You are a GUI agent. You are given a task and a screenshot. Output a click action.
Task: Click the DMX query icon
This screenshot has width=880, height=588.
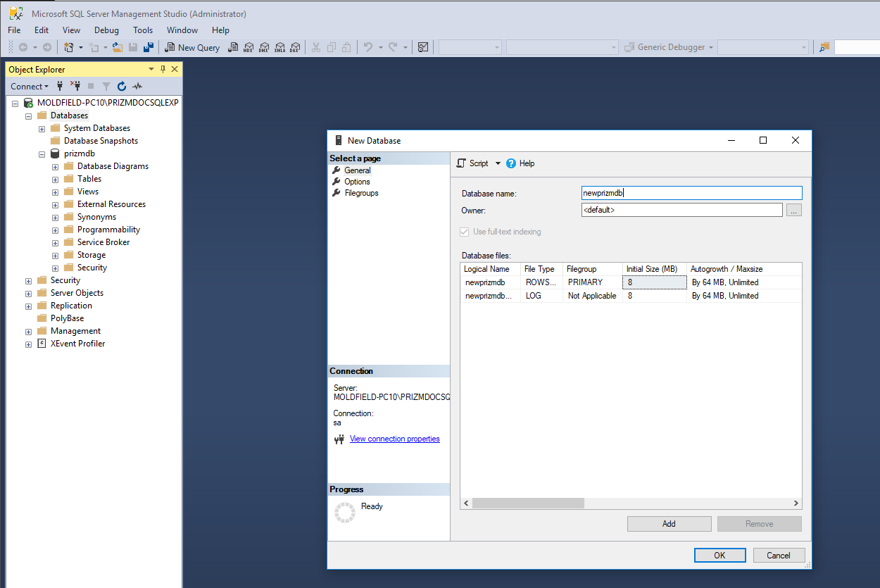tap(264, 47)
